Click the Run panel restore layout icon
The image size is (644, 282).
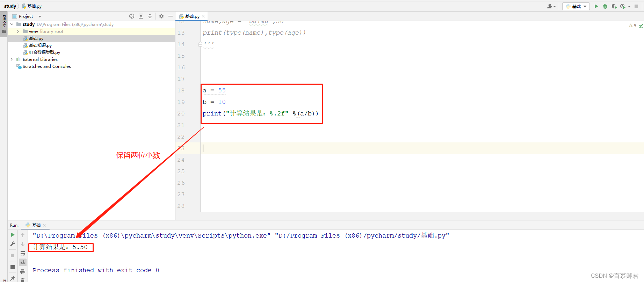pos(13,267)
